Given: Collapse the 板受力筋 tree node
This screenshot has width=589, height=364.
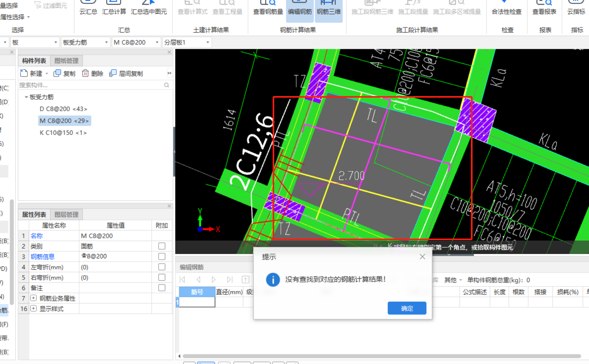Looking at the screenshot, I should [26, 97].
